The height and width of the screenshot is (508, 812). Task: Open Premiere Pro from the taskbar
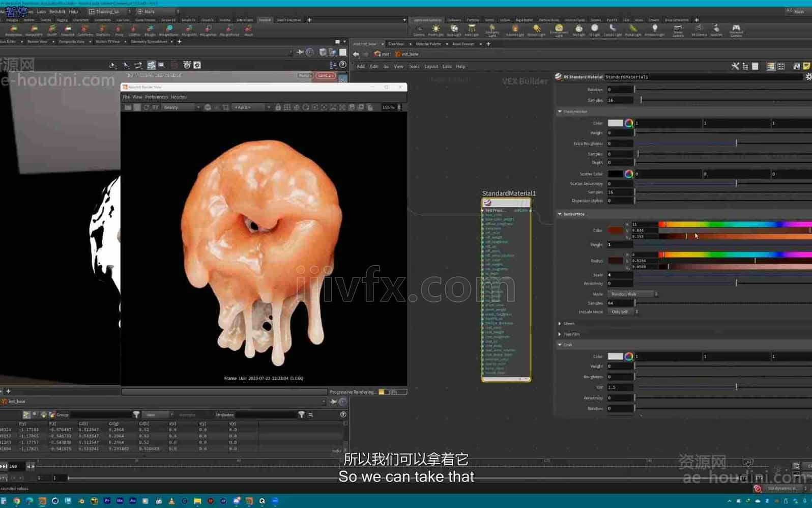pyautogui.click(x=107, y=501)
